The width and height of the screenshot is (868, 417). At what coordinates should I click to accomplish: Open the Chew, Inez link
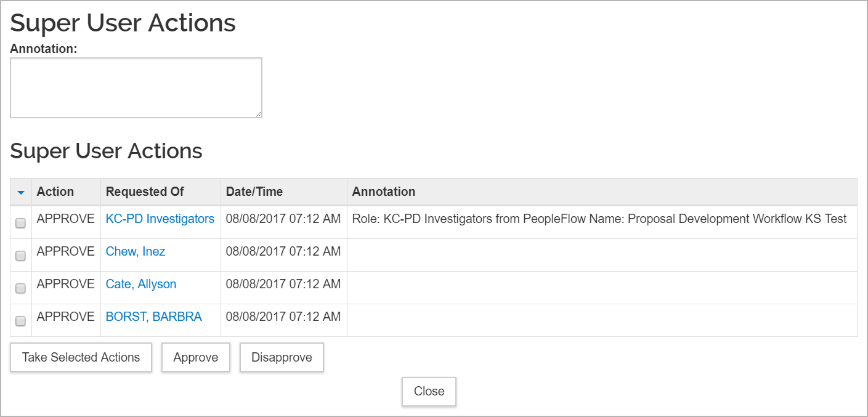[x=136, y=251]
